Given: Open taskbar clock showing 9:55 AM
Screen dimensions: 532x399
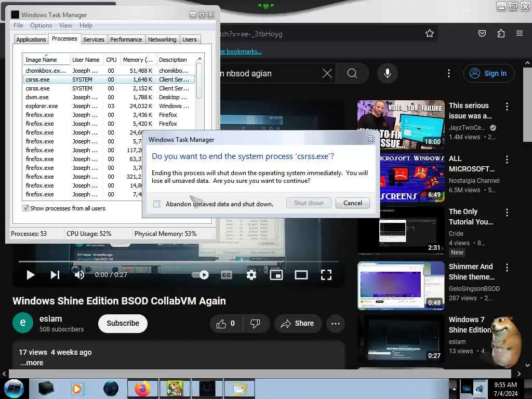Looking at the screenshot, I should point(506,389).
